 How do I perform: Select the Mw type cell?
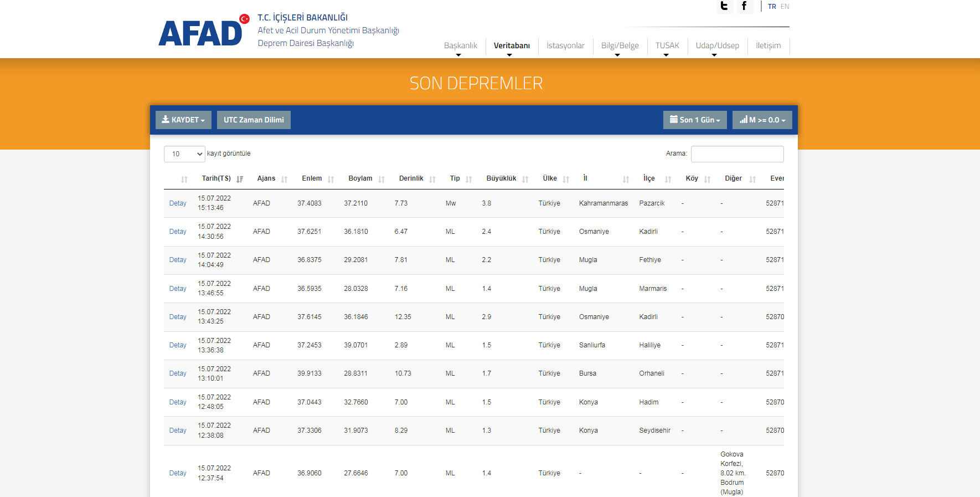pyautogui.click(x=451, y=203)
